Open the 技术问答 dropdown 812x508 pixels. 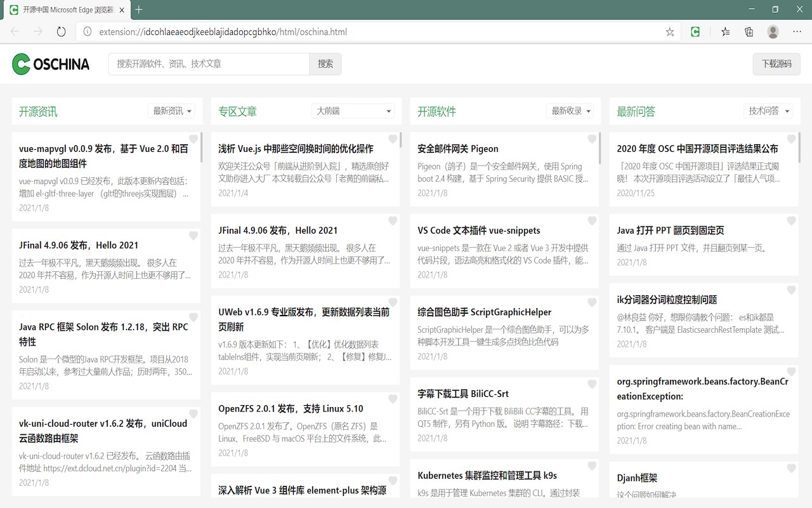coord(768,111)
